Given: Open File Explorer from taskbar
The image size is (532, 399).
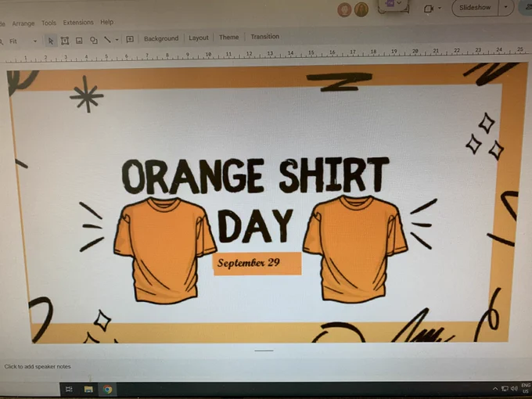Looking at the screenshot, I should pos(88,389).
